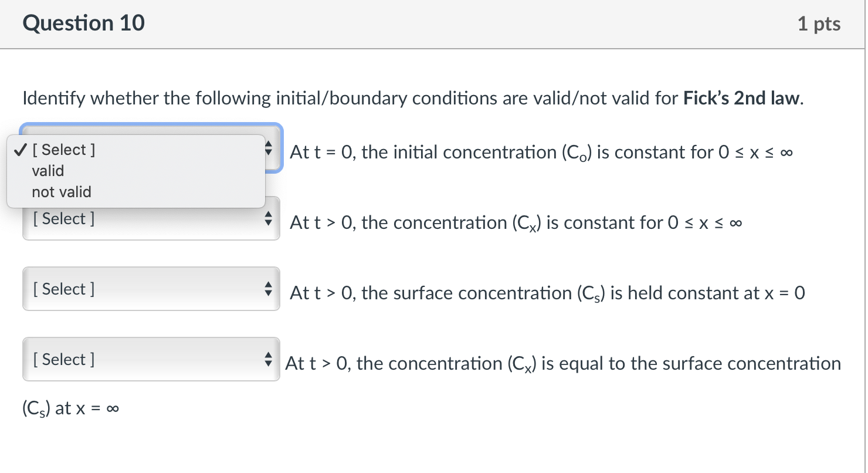The height and width of the screenshot is (473, 868).
Task: Click the (Cs) at x = ∞ text
Action: pyautogui.click(x=70, y=407)
